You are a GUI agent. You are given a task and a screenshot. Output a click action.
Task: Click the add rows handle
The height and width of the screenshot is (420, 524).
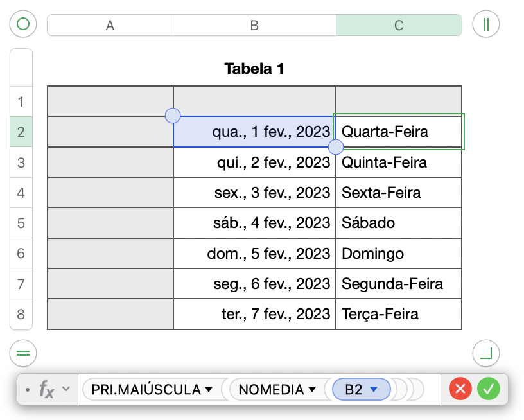click(23, 353)
